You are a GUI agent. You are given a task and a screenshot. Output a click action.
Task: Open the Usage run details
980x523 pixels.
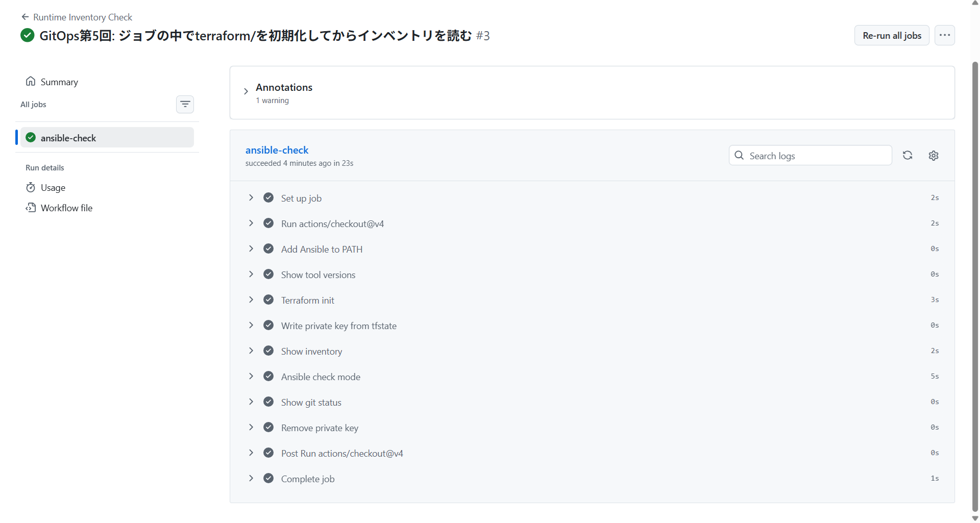tap(53, 188)
